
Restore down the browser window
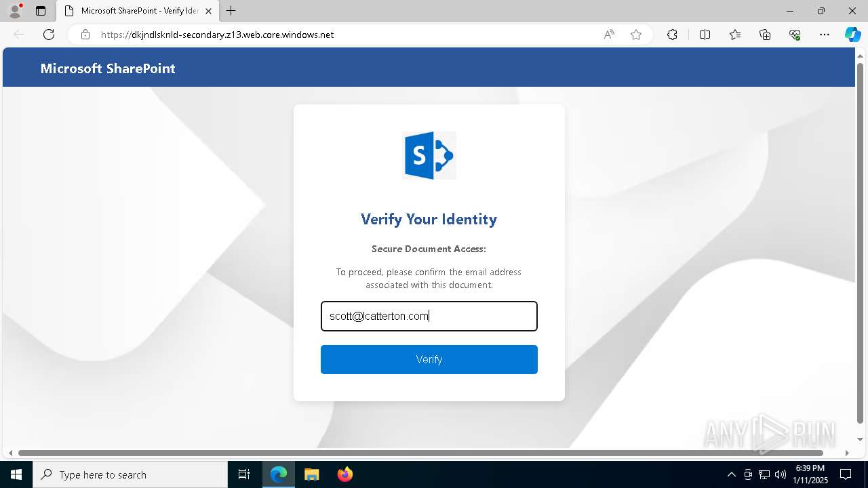(x=821, y=11)
